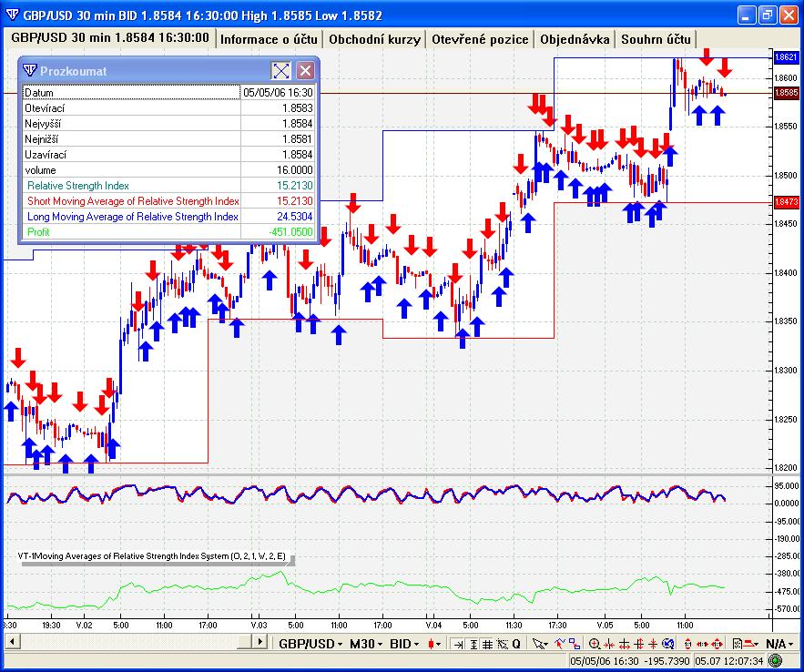
Task: Select the trend line drawing tool
Action: [559, 644]
